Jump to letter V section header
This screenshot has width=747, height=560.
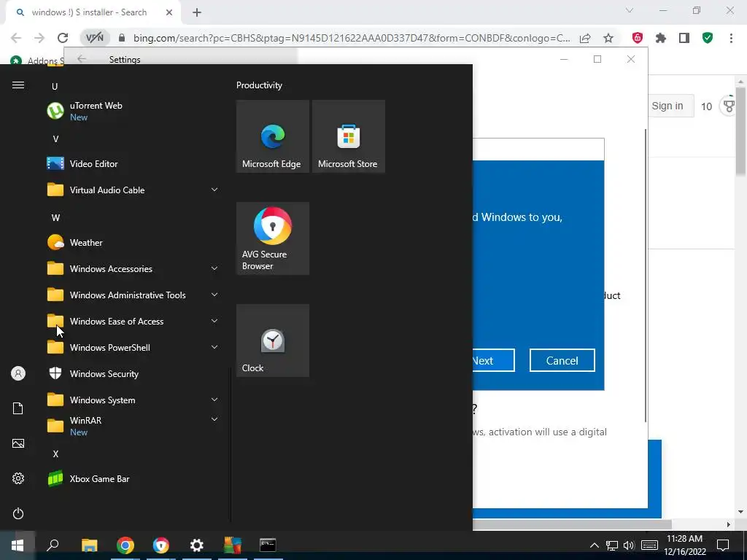55,139
